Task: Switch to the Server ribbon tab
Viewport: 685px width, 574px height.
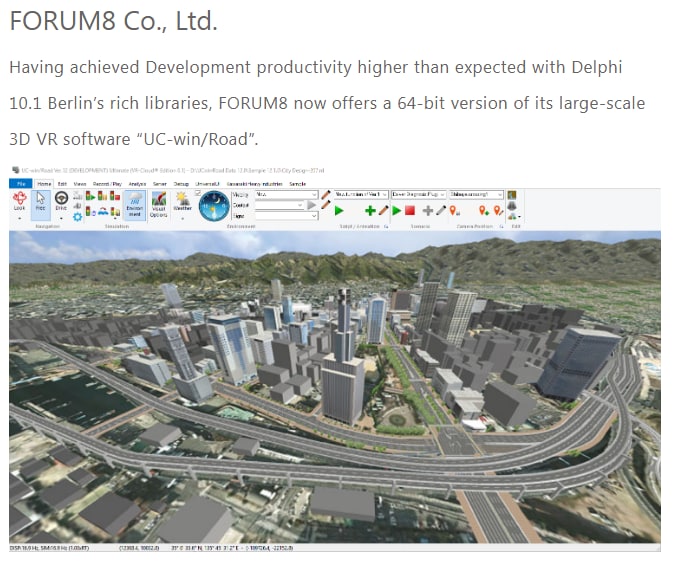Action: pyautogui.click(x=159, y=184)
